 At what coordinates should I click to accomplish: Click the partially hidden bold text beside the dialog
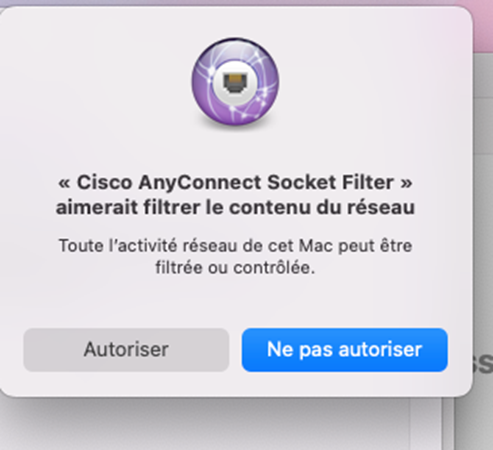pyautogui.click(x=483, y=363)
